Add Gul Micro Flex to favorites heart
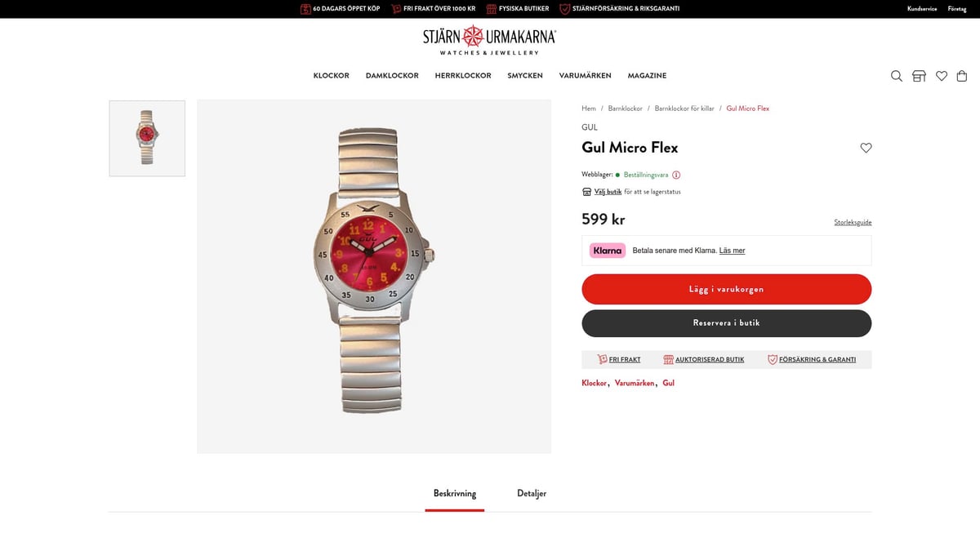The height and width of the screenshot is (551, 980). [866, 148]
